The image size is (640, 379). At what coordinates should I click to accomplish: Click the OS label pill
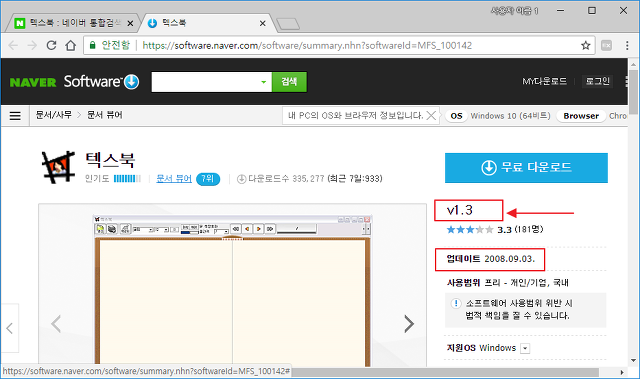(456, 116)
